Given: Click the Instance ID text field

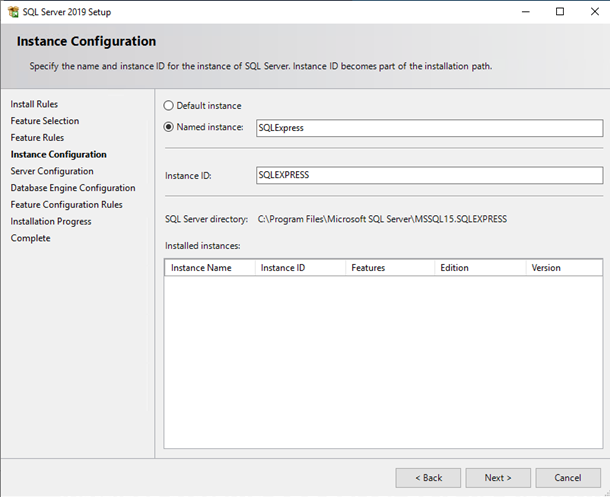Looking at the screenshot, I should coord(429,175).
